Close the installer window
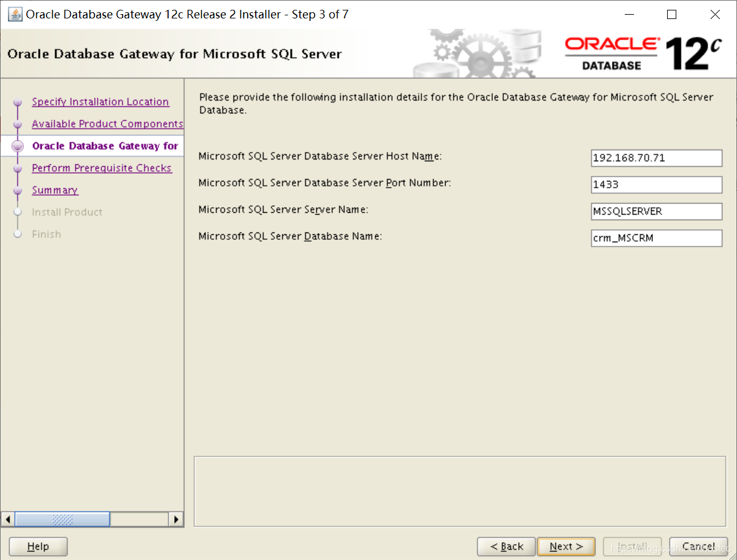The width and height of the screenshot is (737, 560). pos(715,15)
